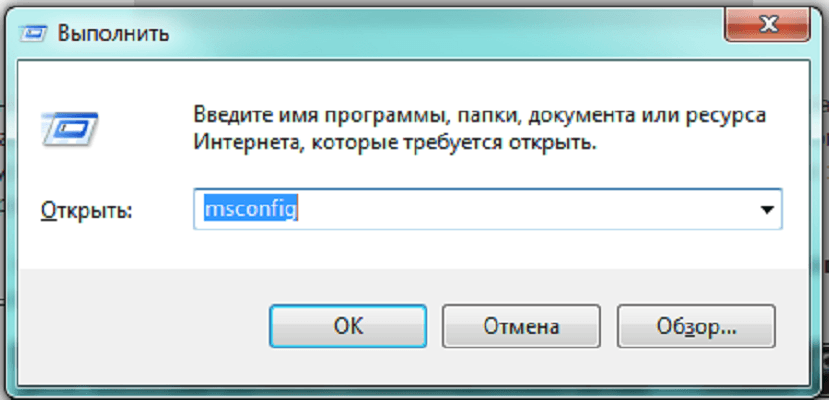
Task: Open file browser via Обзор... button
Action: tap(696, 326)
